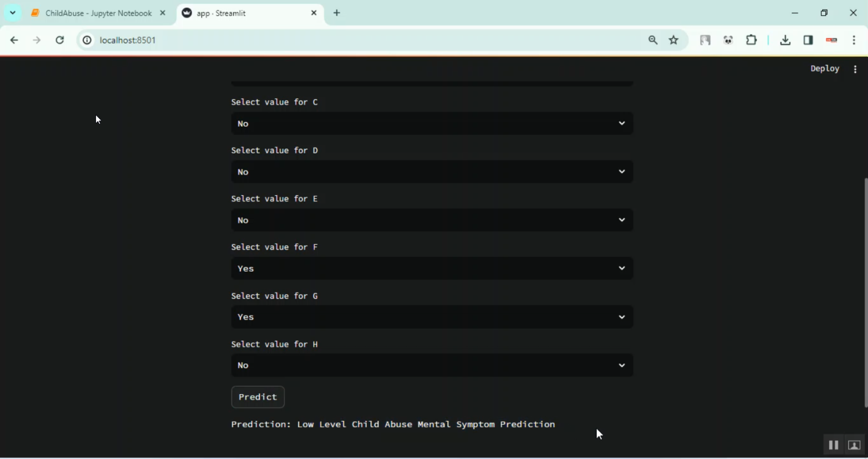
Task: Click the Predict button
Action: (x=258, y=397)
